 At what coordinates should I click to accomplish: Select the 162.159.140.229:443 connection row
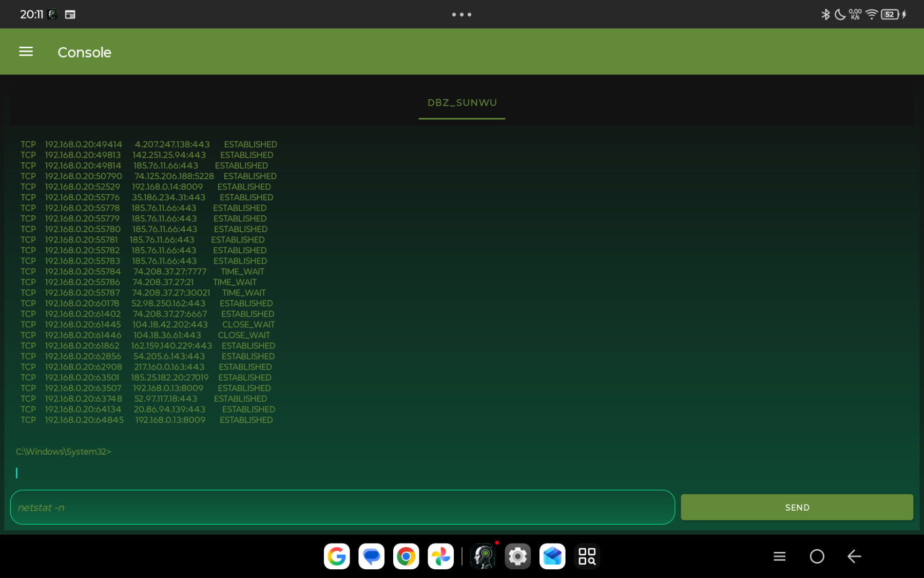pos(148,346)
